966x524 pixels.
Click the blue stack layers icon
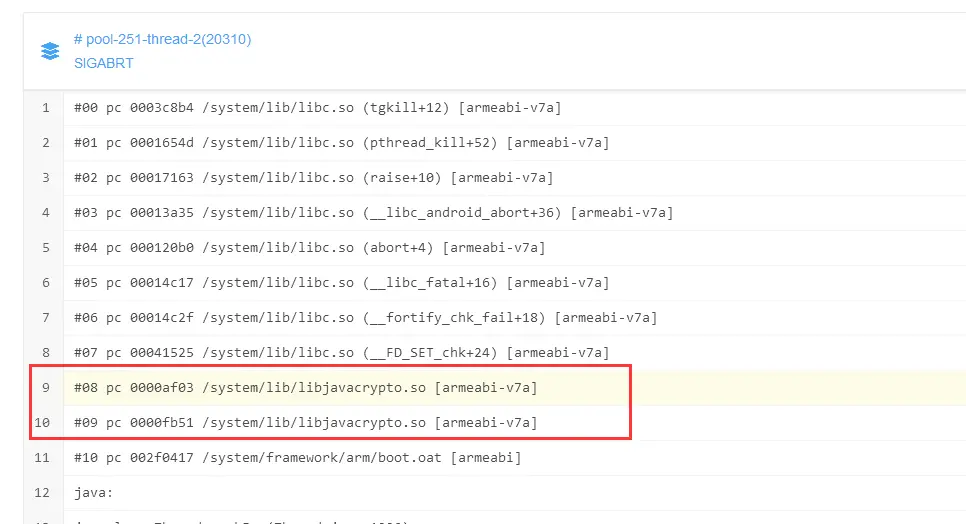tap(50, 50)
